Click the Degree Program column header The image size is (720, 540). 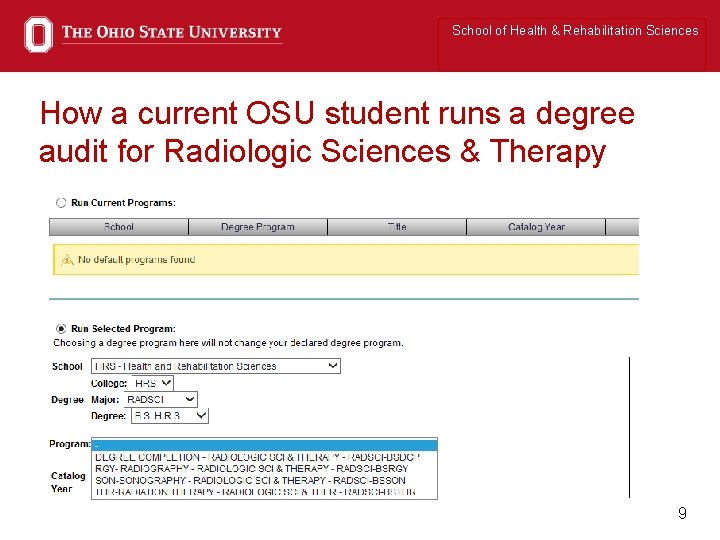click(258, 227)
